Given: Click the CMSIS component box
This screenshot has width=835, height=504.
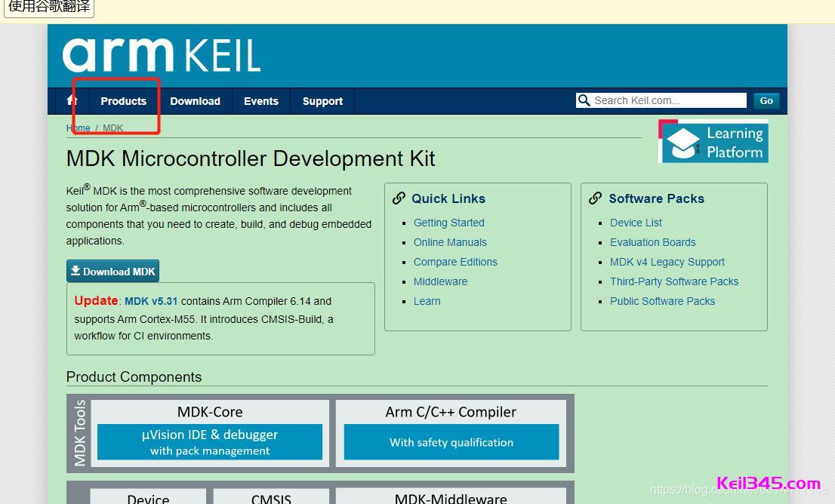Looking at the screenshot, I should [271, 496].
